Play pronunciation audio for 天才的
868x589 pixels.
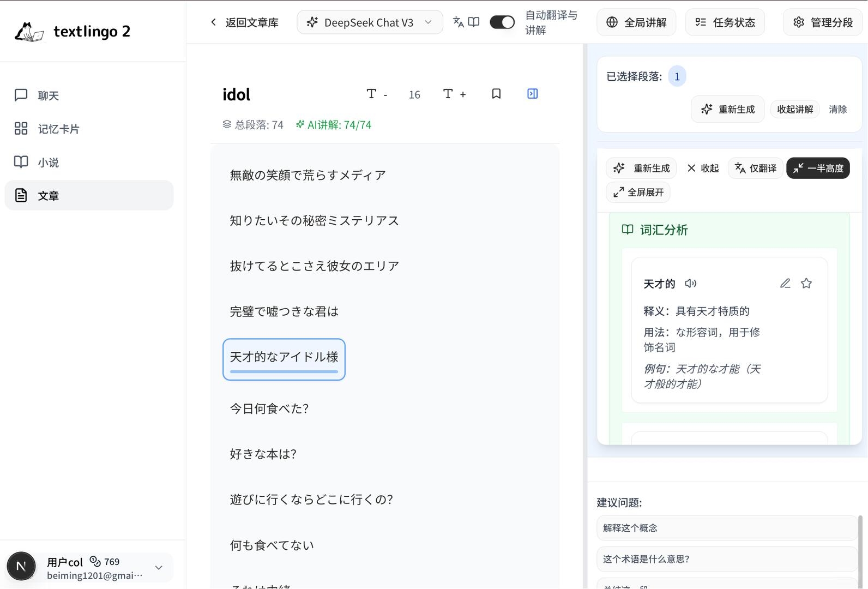click(x=691, y=283)
